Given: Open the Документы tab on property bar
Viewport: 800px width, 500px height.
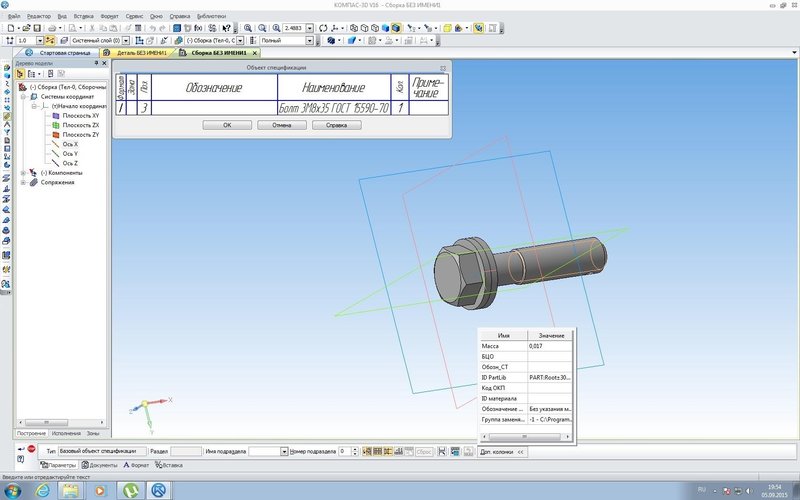Looking at the screenshot, I should pyautogui.click(x=99, y=465).
